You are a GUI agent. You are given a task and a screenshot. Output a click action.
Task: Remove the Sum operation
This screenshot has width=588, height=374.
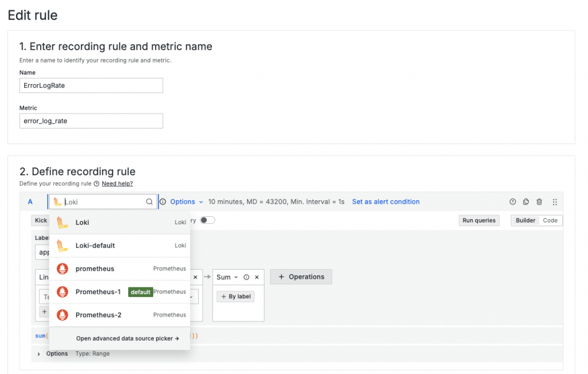[x=257, y=277]
